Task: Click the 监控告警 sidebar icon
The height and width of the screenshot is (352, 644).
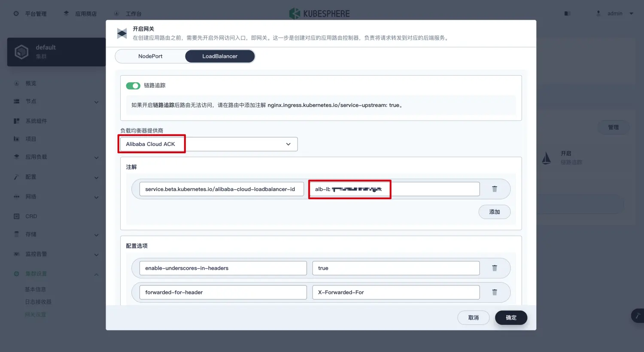Action: coord(17,254)
